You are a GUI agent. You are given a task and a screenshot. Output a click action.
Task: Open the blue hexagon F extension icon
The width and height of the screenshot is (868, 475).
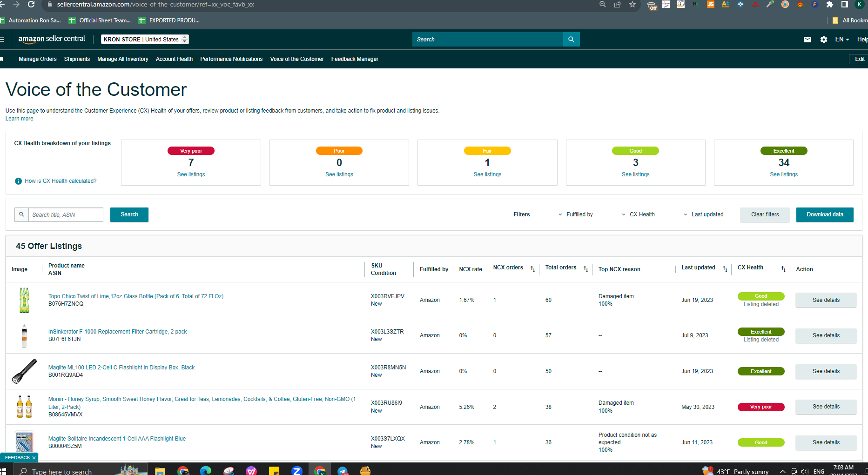(815, 4)
